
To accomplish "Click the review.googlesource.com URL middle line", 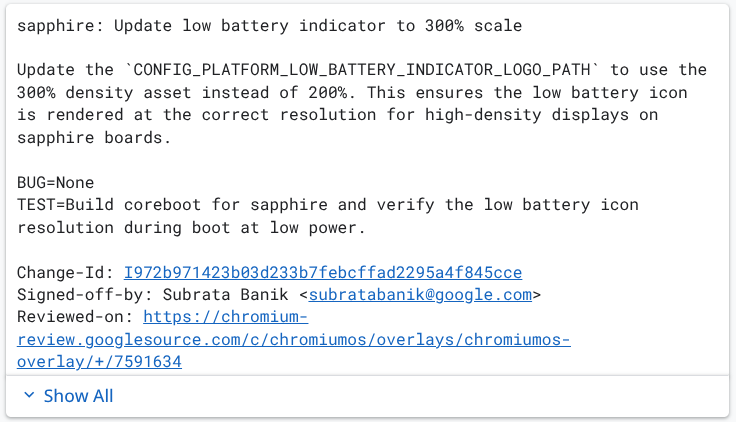I will [293, 340].
